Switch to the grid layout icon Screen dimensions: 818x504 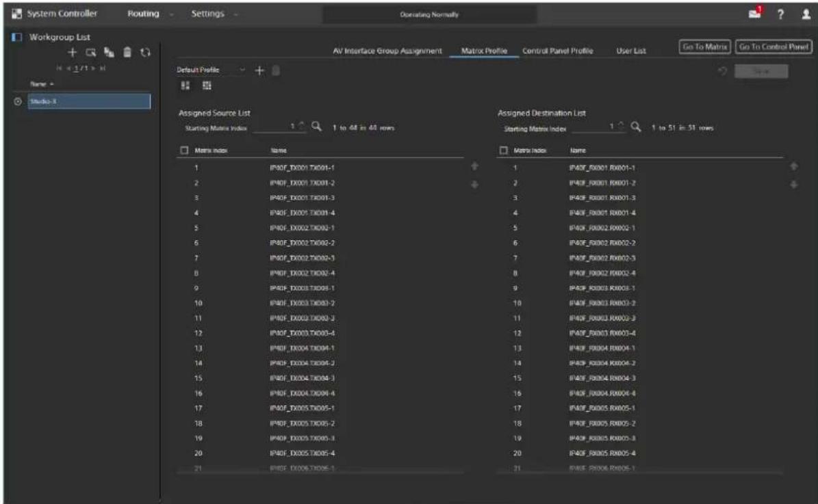coord(207,85)
